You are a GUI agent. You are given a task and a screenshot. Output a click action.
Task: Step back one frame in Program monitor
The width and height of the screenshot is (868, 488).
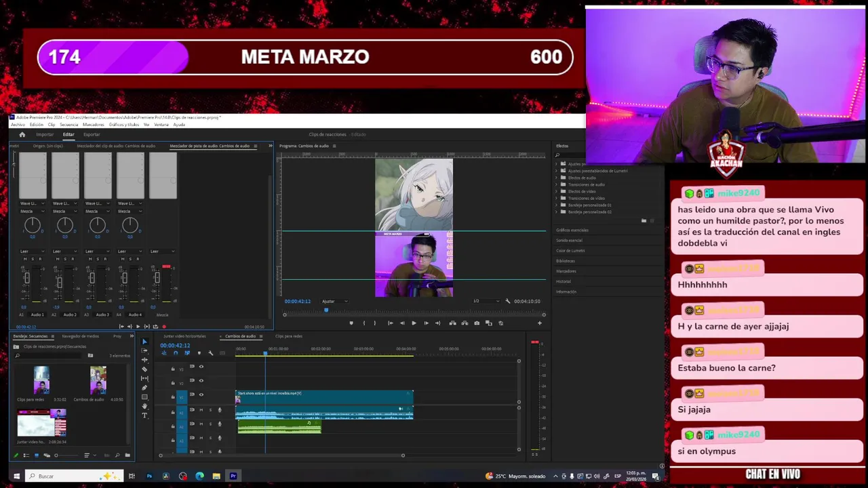coord(402,323)
